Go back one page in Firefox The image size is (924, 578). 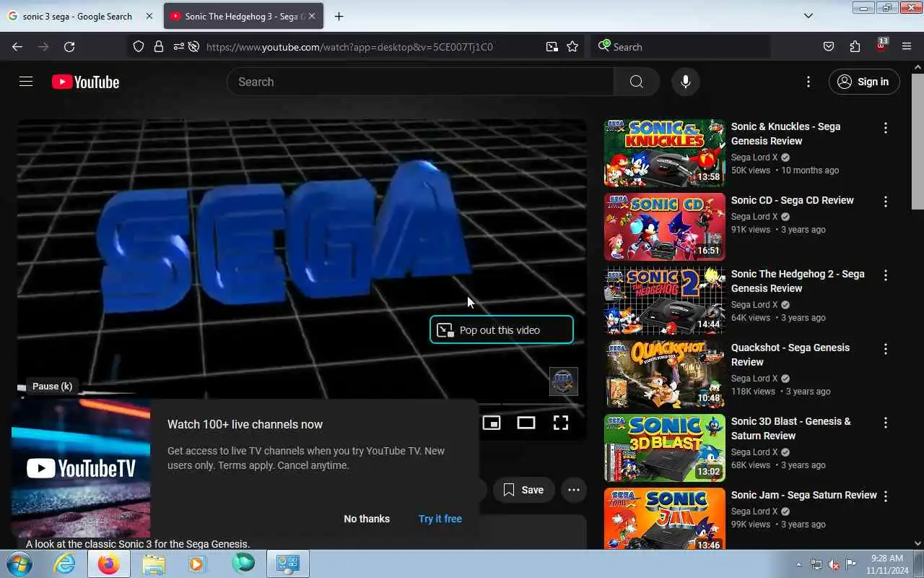[17, 46]
